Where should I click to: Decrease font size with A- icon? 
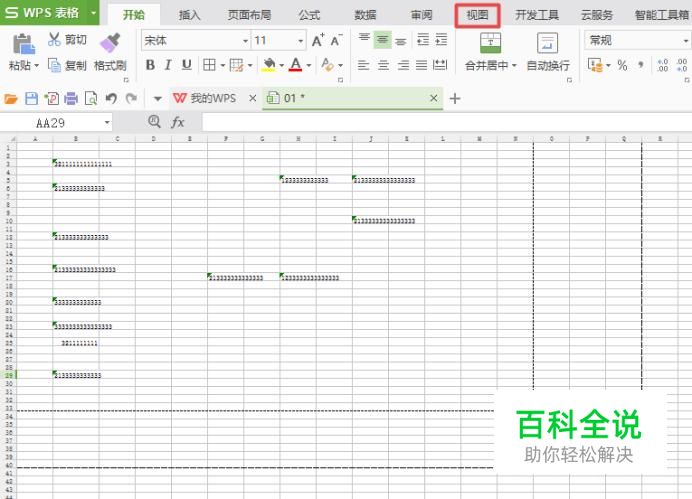pos(336,41)
